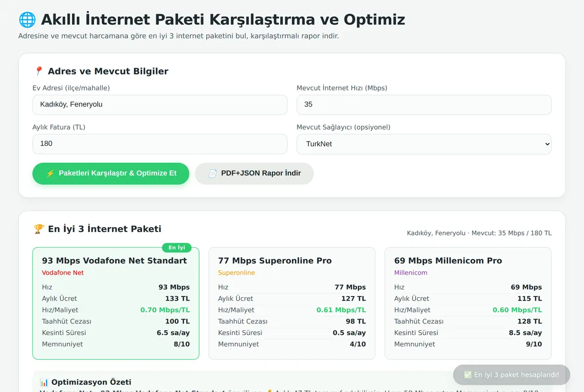Image resolution: width=584 pixels, height=392 pixels.
Task: Click the 0.5 sa/ay outage value
Action: [349, 333]
